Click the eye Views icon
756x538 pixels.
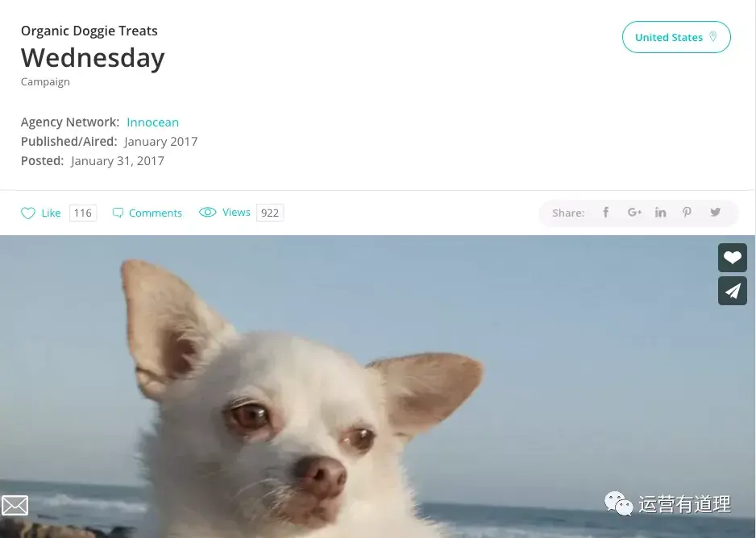[x=208, y=213]
